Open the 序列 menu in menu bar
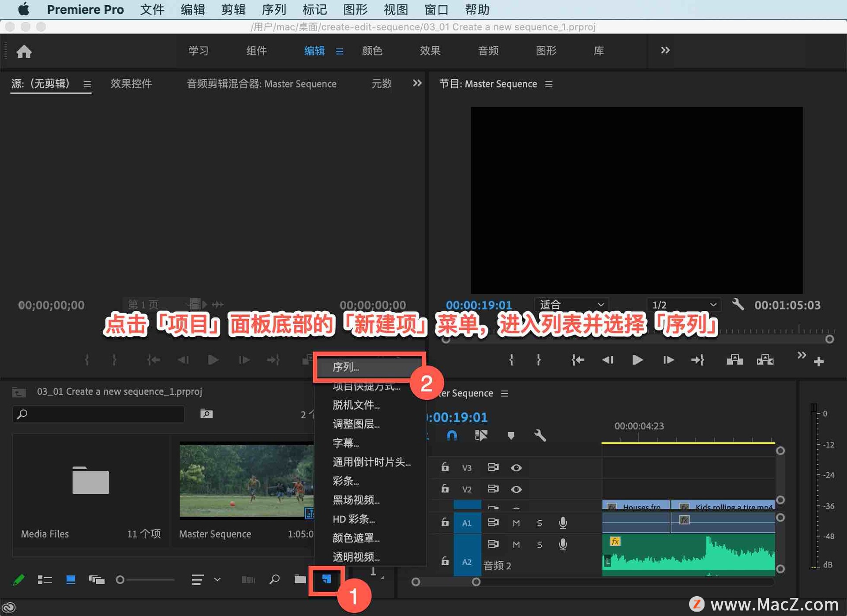This screenshot has width=847, height=616. click(x=274, y=9)
